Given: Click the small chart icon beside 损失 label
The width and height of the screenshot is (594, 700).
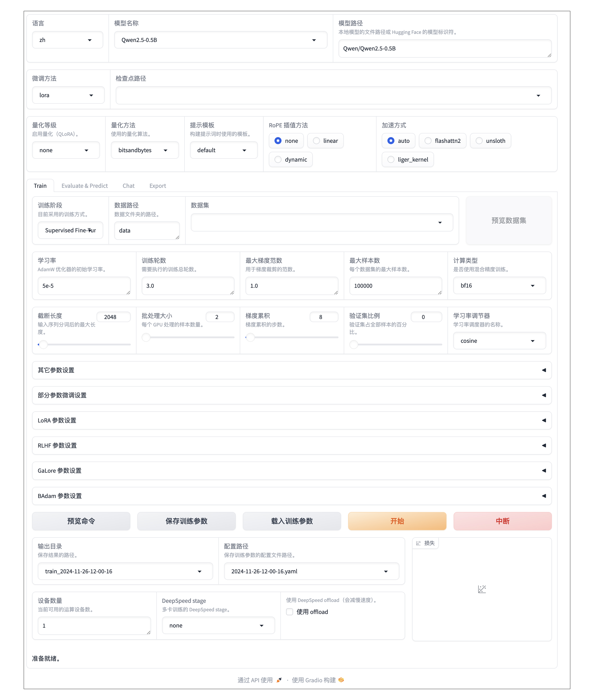Looking at the screenshot, I should pos(418,543).
